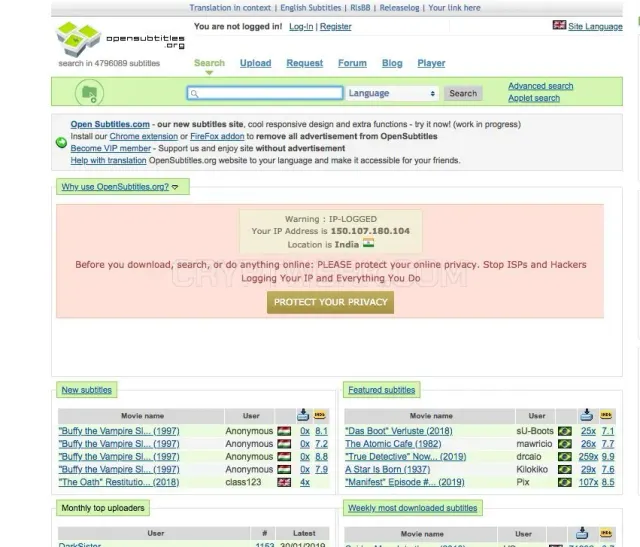Screen dimensions: 640x547
Task: Click the Register link
Action: point(336,27)
